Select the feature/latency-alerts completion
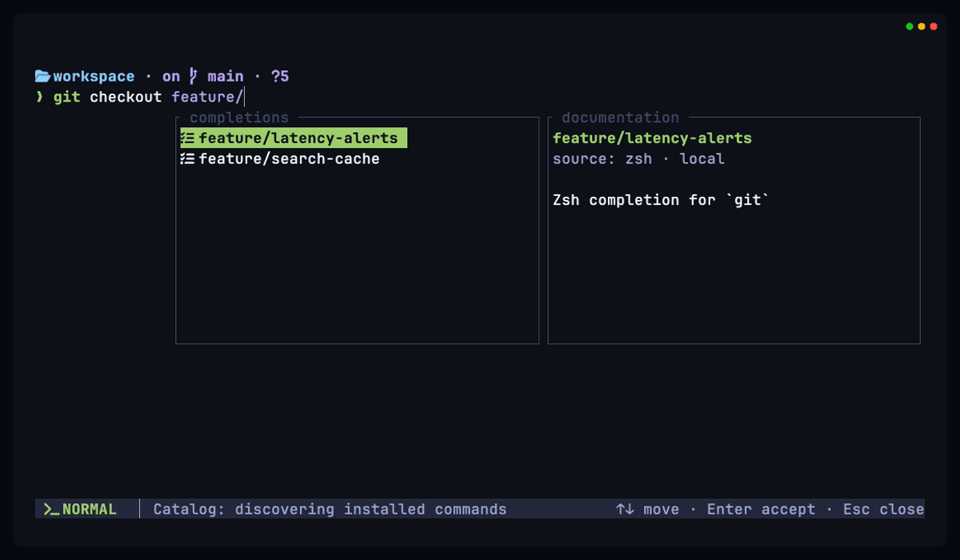The width and height of the screenshot is (960, 560). click(294, 138)
